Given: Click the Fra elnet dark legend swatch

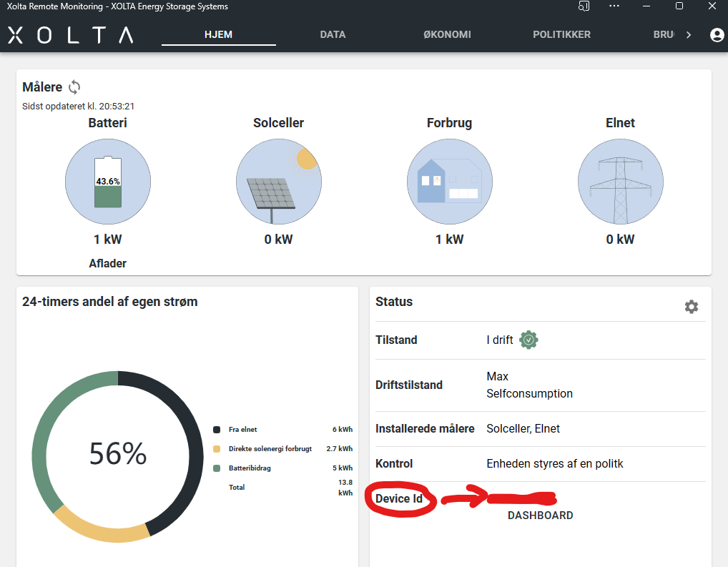Looking at the screenshot, I should pyautogui.click(x=217, y=430).
